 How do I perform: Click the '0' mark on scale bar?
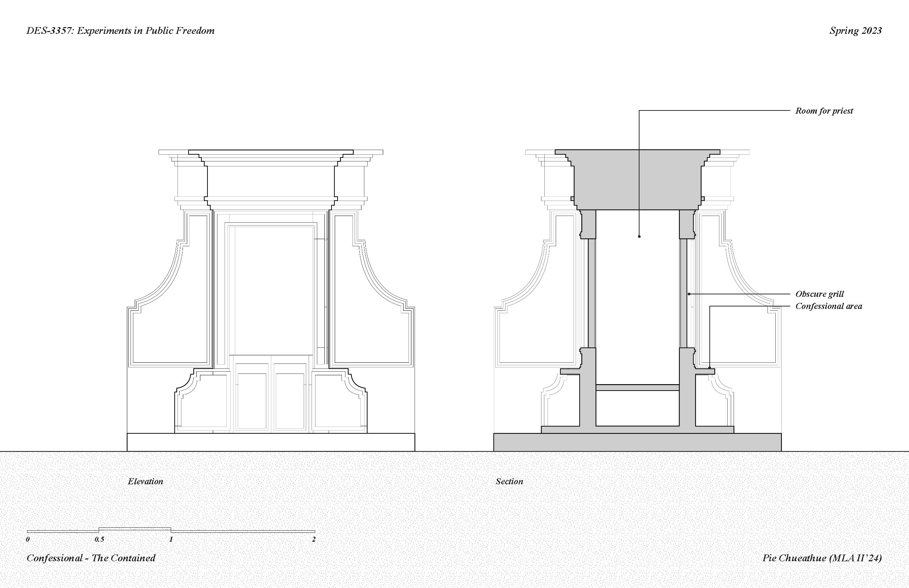coord(28,540)
